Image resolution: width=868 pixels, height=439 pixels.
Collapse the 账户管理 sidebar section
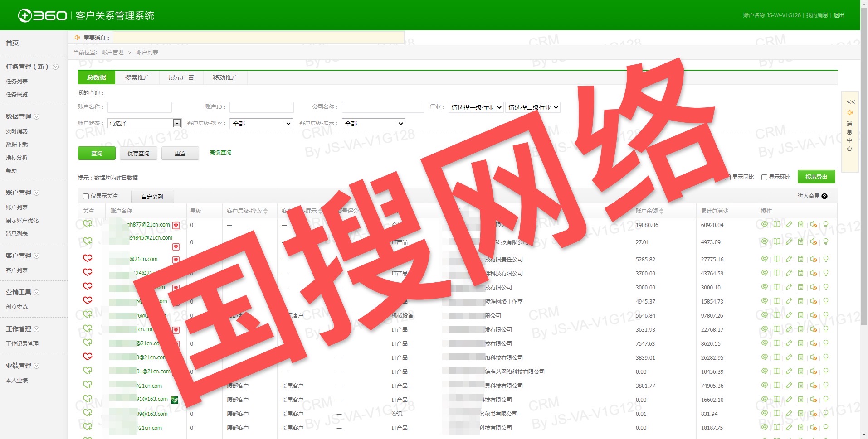point(36,193)
